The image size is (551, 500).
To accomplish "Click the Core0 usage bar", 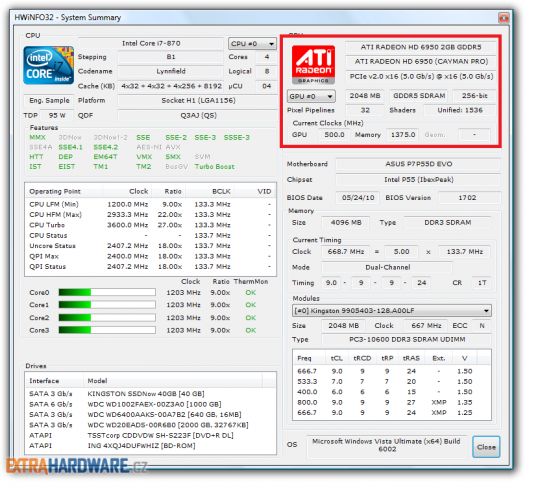I will 107,292.
